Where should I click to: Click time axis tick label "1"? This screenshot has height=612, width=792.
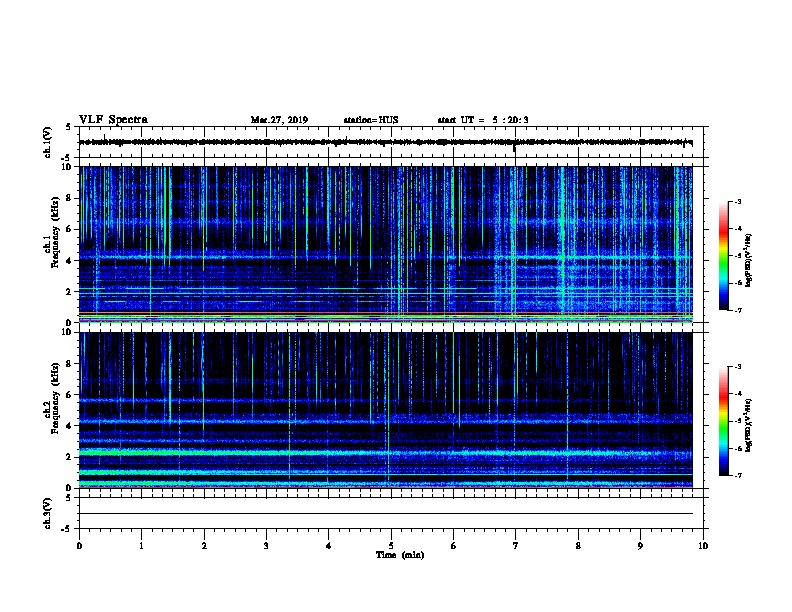[x=141, y=546]
